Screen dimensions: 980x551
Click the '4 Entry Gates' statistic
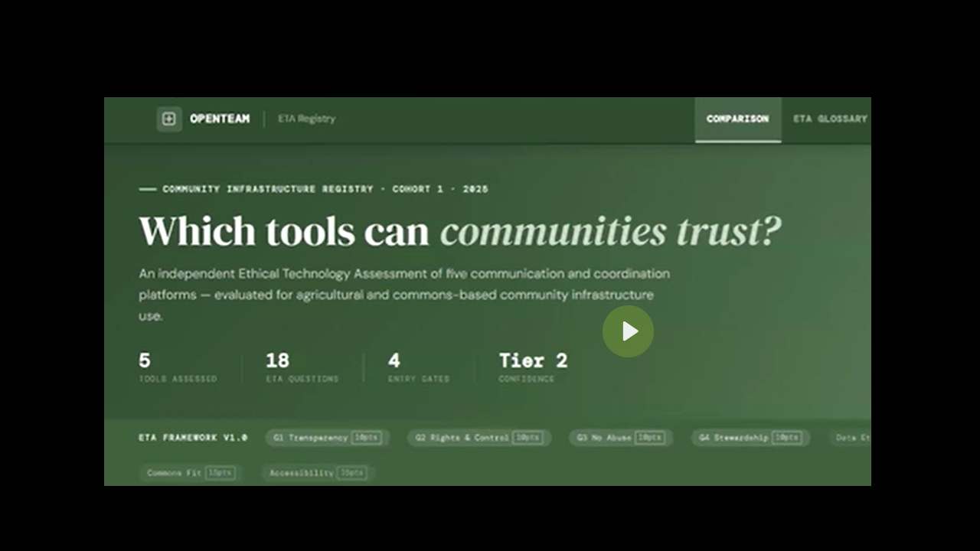point(418,367)
